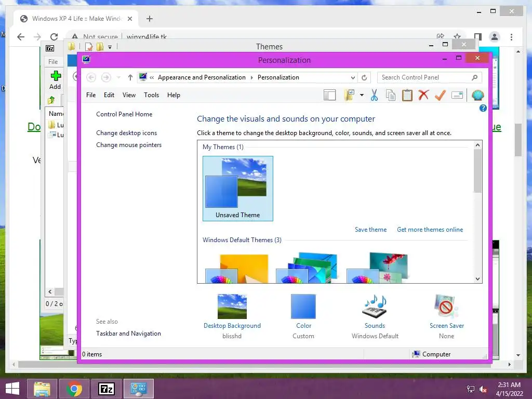Open the folder options dropdown arrow in toolbar
The image size is (532, 399).
[x=362, y=96]
